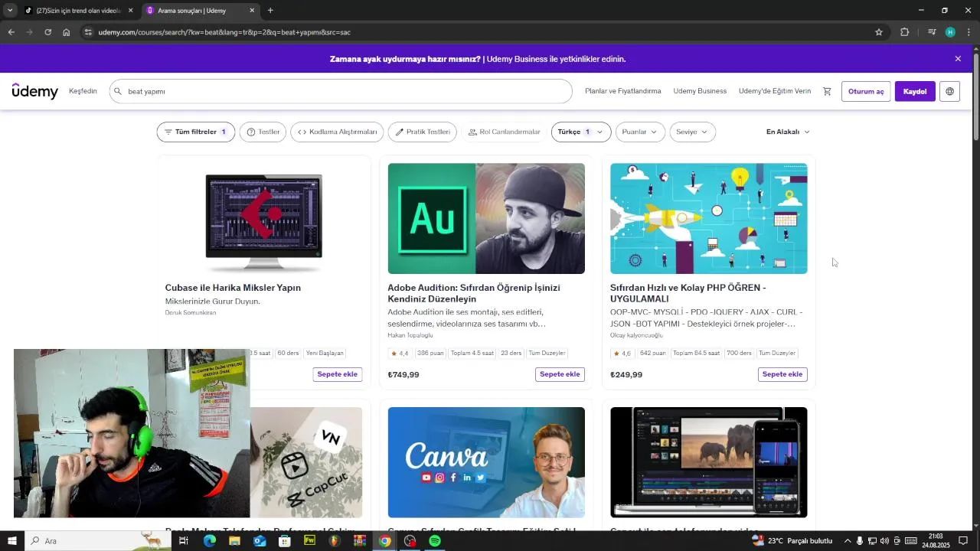The image size is (980, 551).
Task: Open Tüm filtreler panel
Action: point(196,132)
